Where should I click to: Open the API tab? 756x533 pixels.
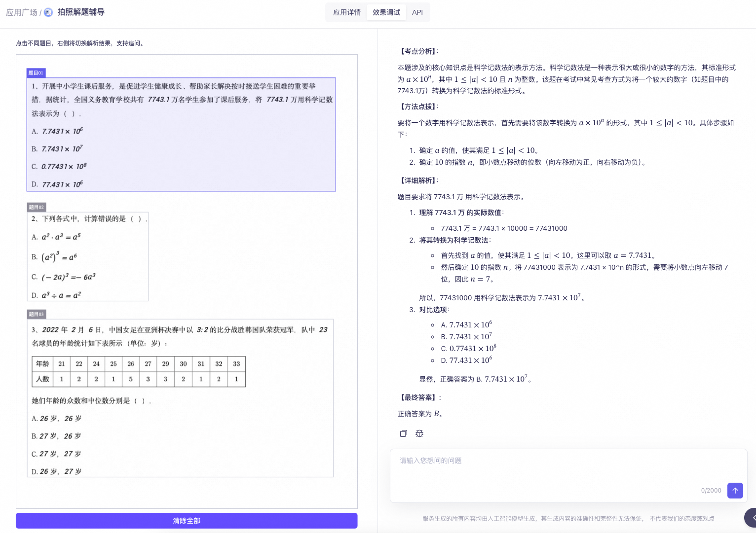(417, 12)
